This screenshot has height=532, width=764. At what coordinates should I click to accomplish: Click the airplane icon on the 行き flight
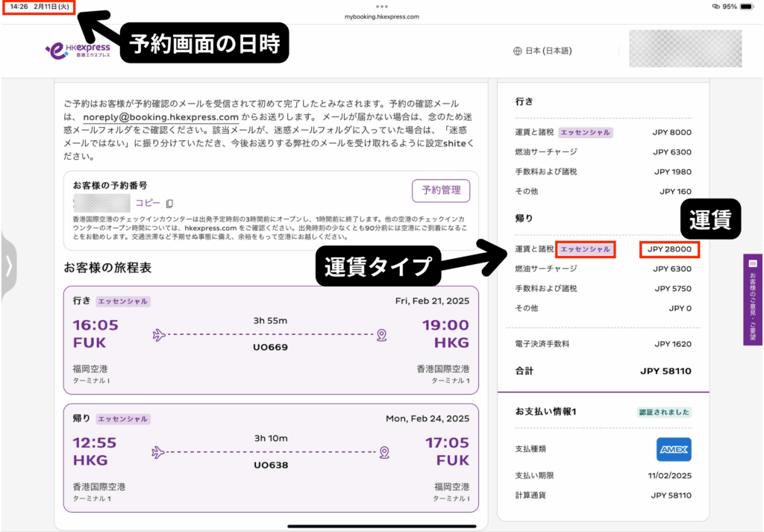(x=158, y=335)
